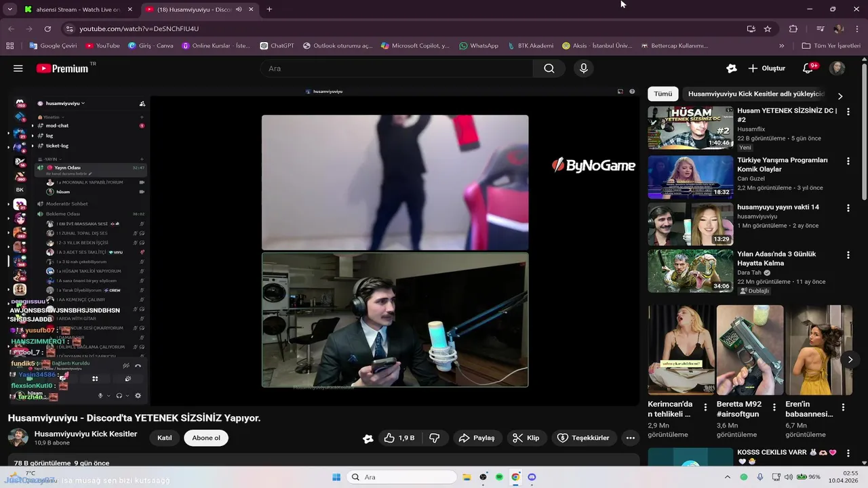Open Kerimcan'da Shorts thumbnail
The width and height of the screenshot is (868, 488).
(681, 350)
